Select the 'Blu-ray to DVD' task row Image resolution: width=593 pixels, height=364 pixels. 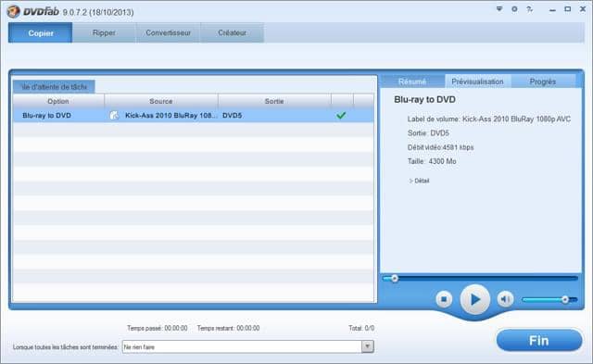(x=194, y=115)
